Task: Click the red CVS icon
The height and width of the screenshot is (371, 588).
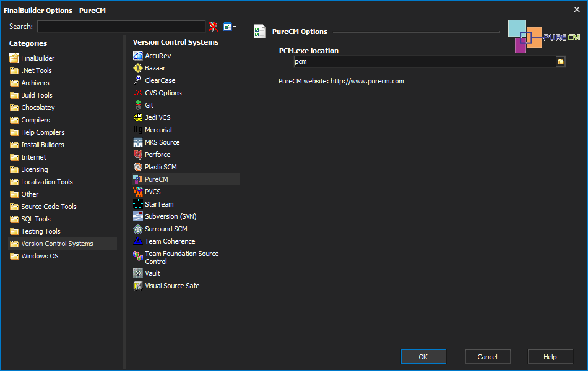Action: tap(138, 93)
